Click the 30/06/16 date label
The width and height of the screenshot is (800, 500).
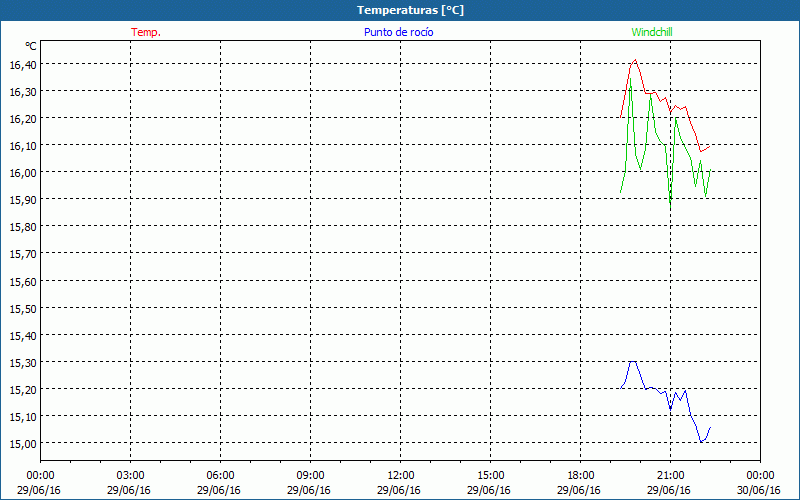(x=759, y=490)
